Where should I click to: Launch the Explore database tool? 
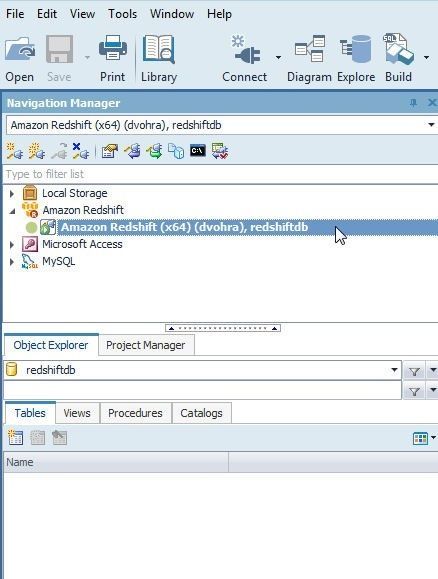pyautogui.click(x=356, y=49)
